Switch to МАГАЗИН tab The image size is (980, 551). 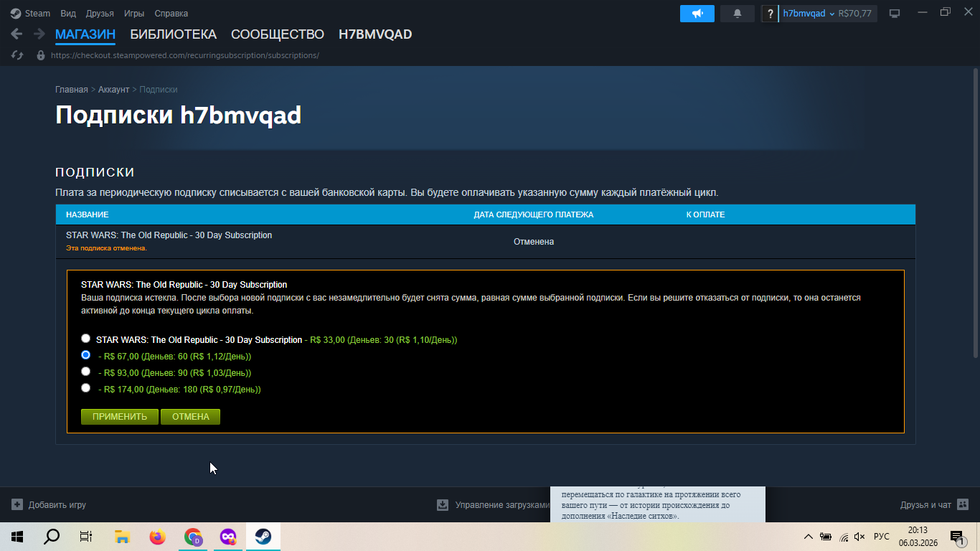(x=85, y=34)
